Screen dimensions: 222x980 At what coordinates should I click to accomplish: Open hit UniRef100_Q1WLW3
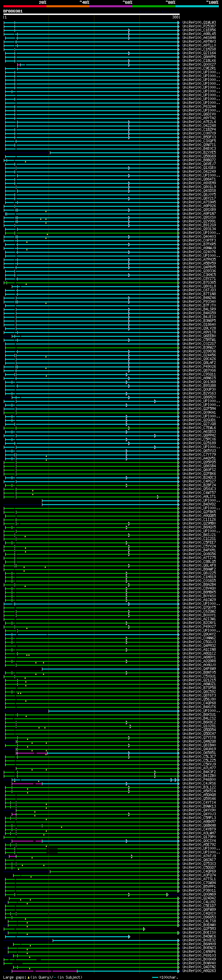[199, 23]
